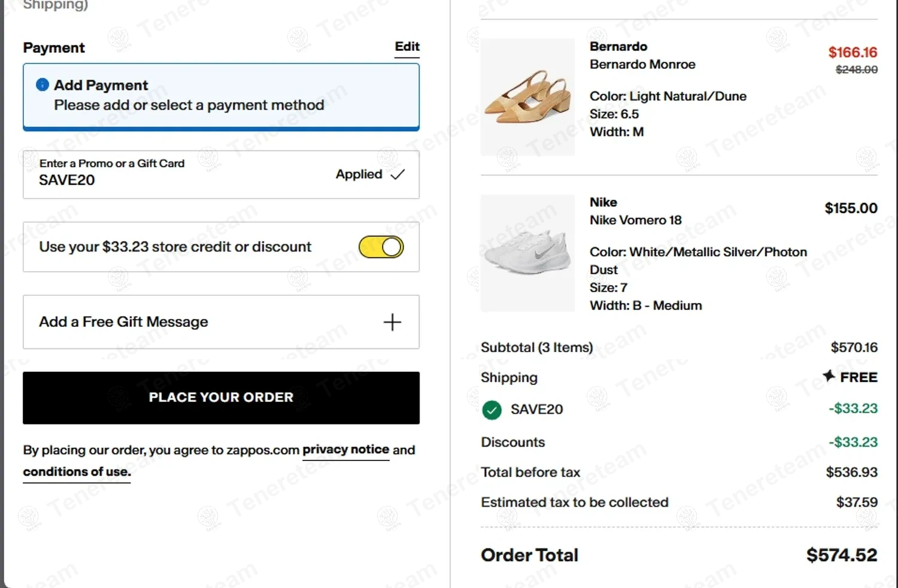Select the Add Payment notice box
898x588 pixels.
pos(221,96)
